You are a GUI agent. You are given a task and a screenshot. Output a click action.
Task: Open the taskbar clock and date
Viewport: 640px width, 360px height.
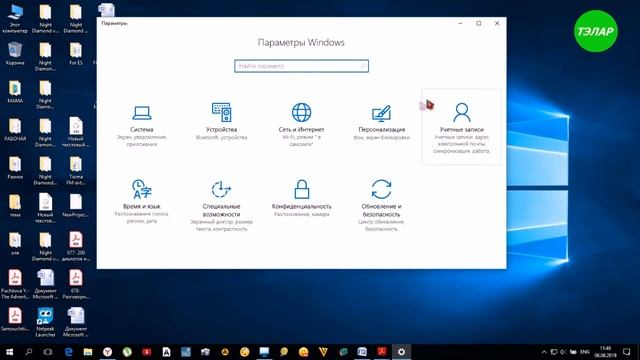pos(605,352)
